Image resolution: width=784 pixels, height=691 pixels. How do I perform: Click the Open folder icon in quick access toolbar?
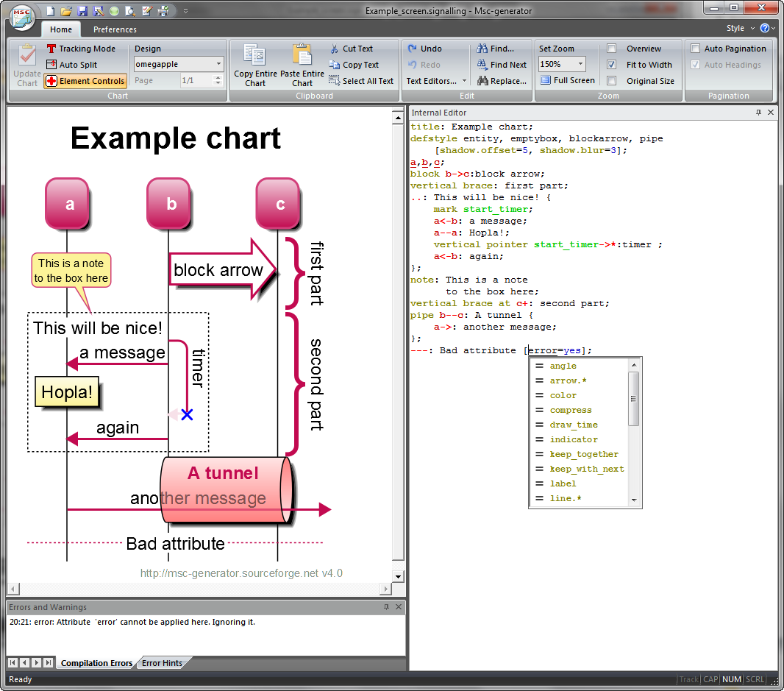point(66,11)
